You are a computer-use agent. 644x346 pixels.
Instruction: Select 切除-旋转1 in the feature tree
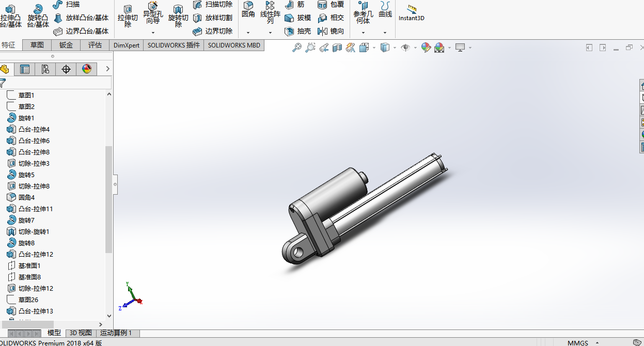coord(28,231)
